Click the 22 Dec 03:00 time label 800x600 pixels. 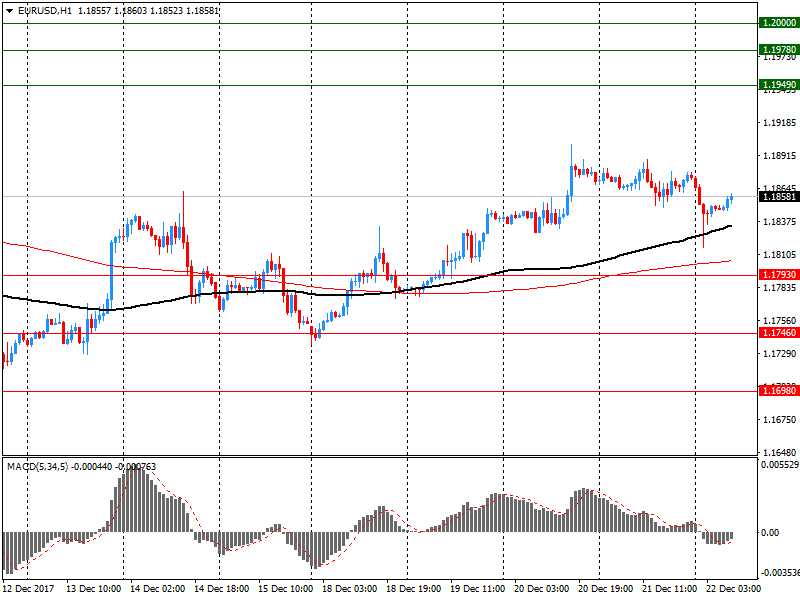coord(733,588)
